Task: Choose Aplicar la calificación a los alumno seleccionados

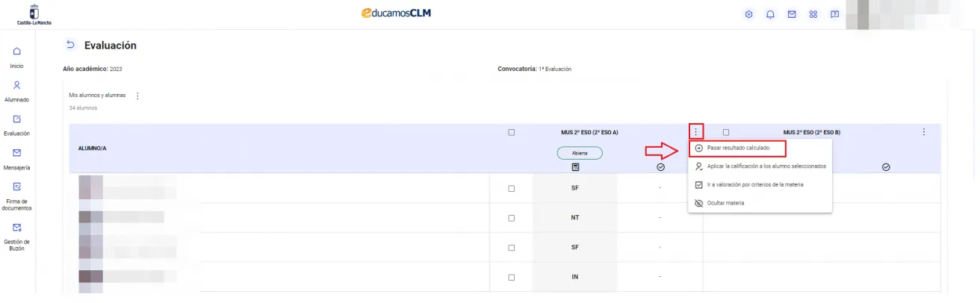Action: [x=760, y=166]
